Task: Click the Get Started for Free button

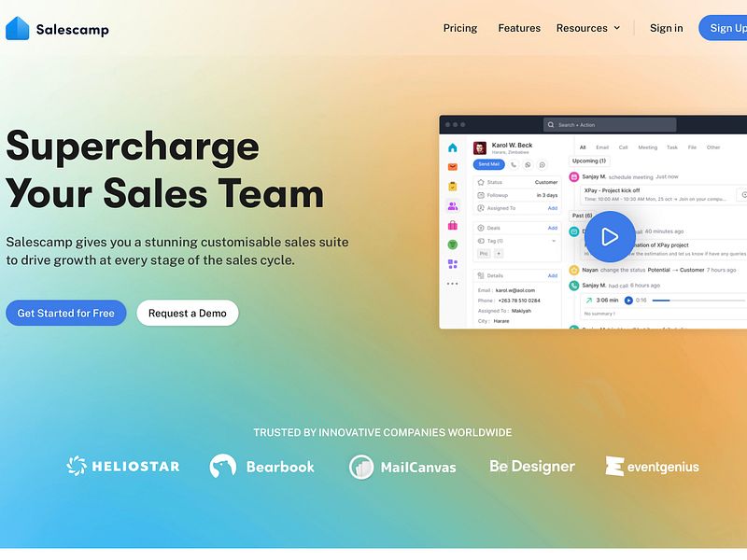Action: pos(65,313)
